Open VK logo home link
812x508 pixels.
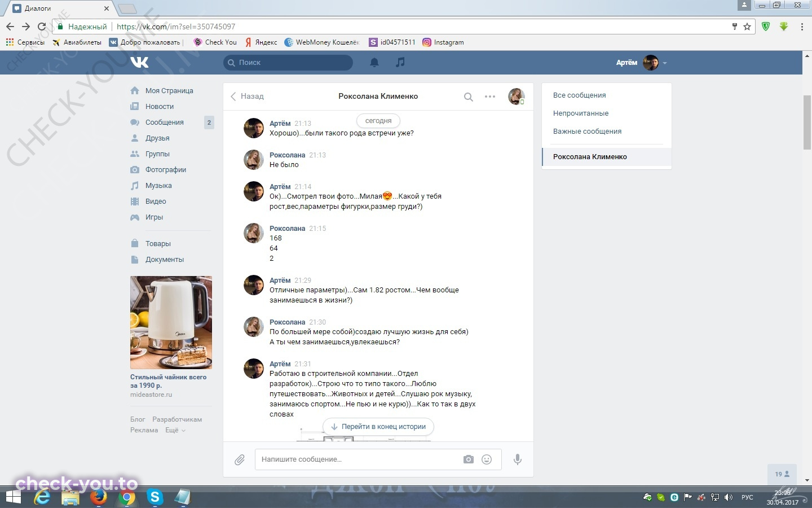139,62
